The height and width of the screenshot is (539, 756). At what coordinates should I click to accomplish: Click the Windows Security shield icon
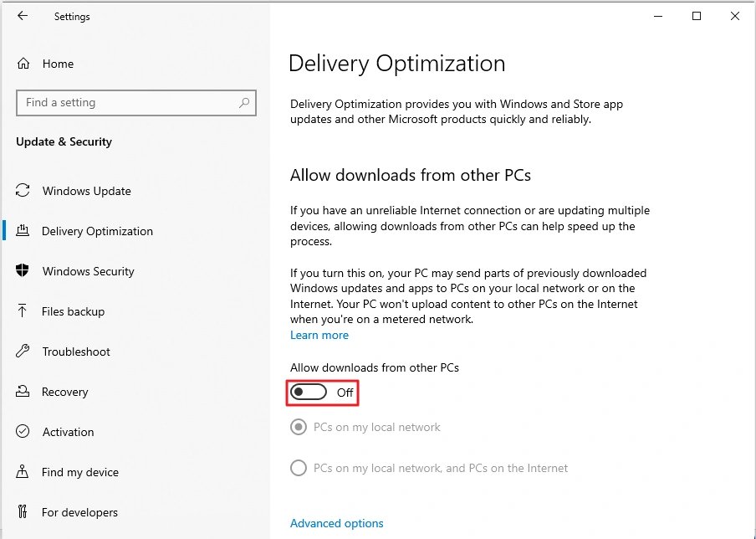tap(23, 270)
